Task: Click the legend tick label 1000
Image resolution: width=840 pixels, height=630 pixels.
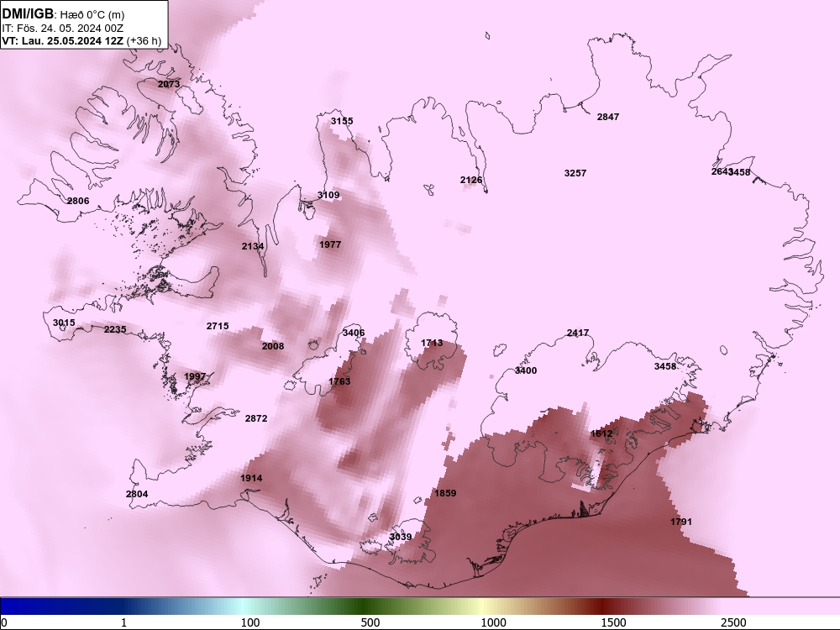Action: point(493,622)
